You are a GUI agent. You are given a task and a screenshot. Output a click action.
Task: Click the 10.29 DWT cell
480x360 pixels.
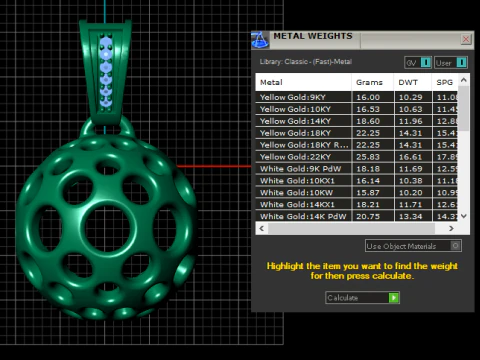click(x=413, y=97)
